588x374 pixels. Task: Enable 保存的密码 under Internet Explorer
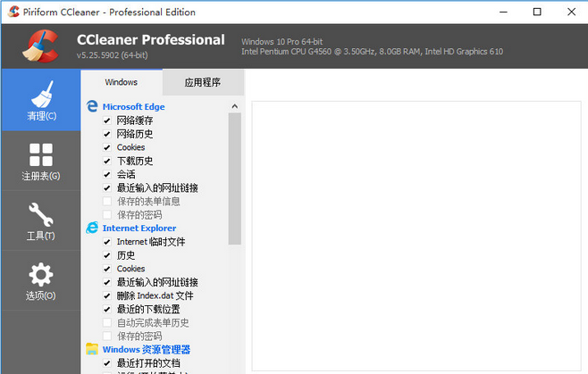pos(107,337)
